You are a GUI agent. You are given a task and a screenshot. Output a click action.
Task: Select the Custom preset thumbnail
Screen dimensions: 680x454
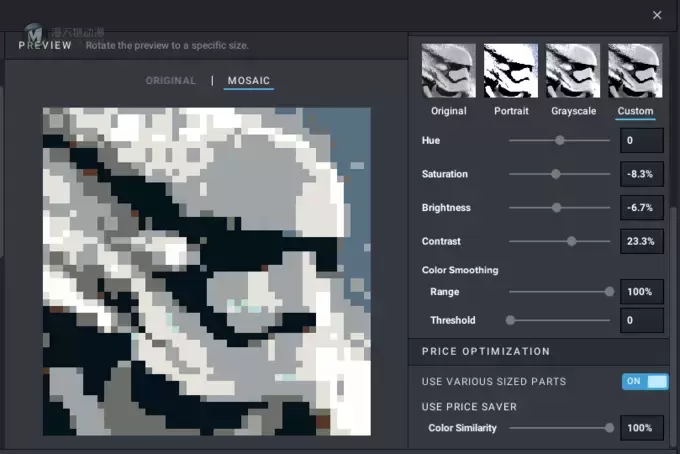click(x=635, y=71)
